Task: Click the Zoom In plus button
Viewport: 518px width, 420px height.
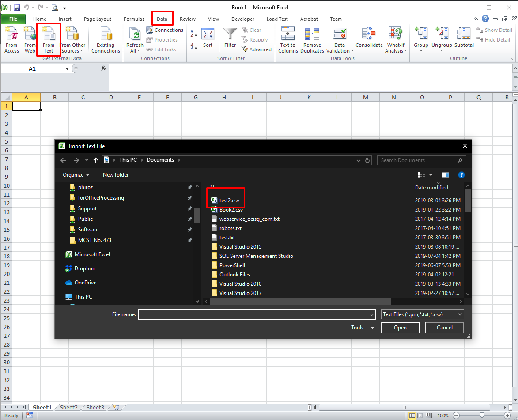Action: [507, 416]
